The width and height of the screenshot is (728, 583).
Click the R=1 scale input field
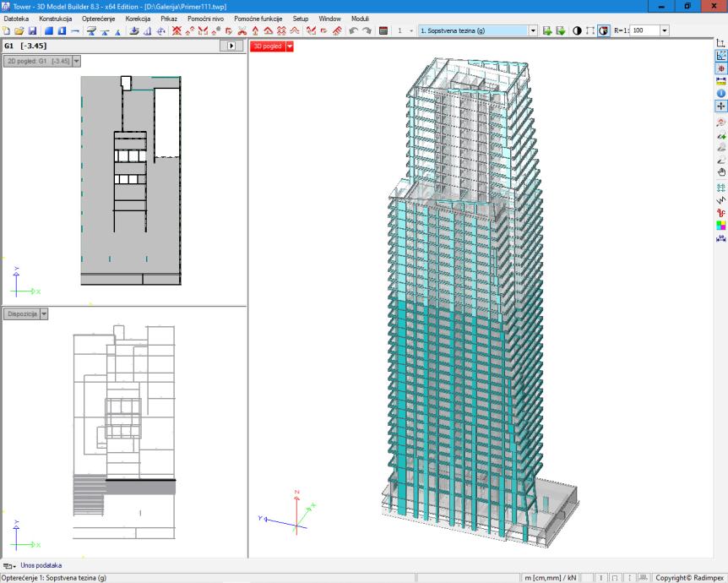pyautogui.click(x=644, y=30)
